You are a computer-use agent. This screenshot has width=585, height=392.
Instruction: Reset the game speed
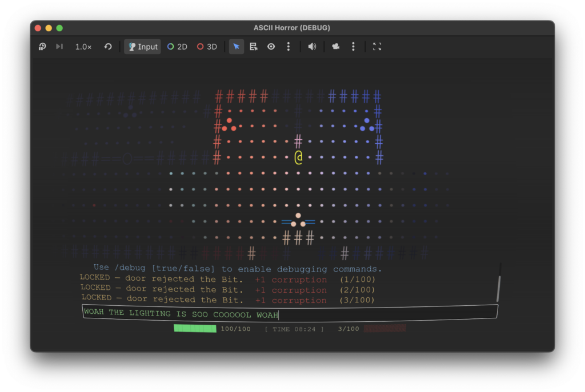coord(108,47)
